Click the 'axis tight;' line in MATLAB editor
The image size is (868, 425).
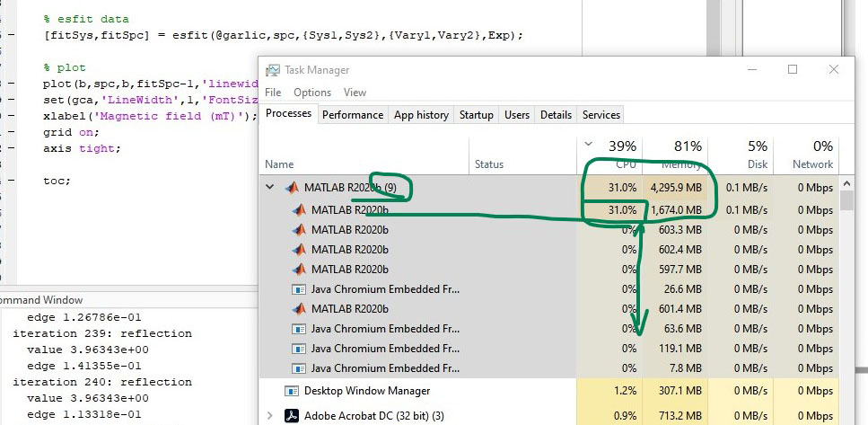[x=82, y=148]
